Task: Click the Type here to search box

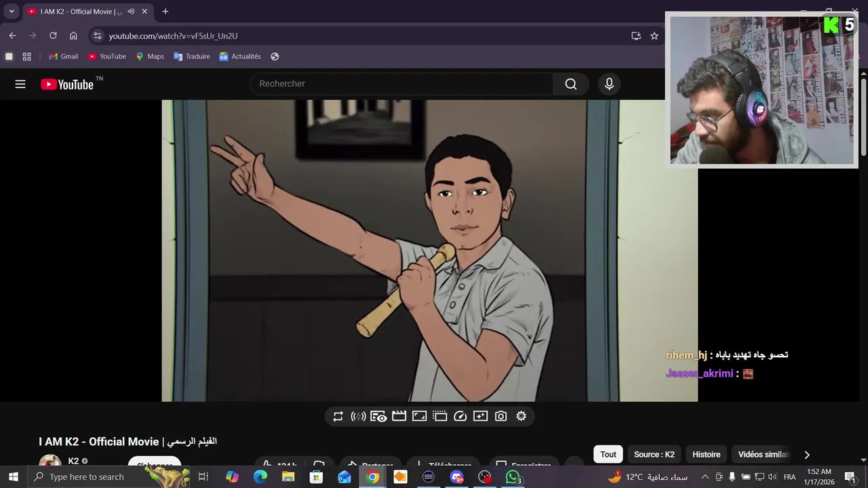Action: 108,477
